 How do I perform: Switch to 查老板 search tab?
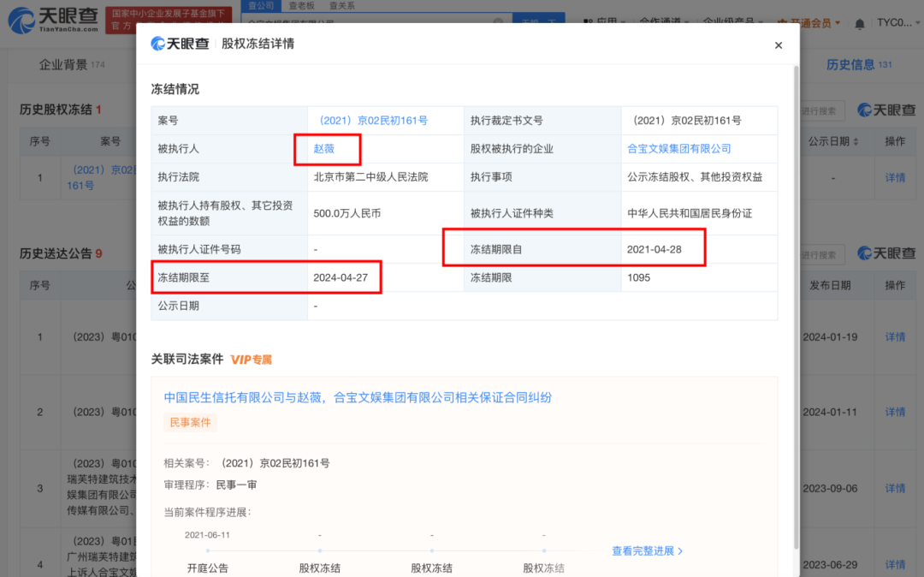[x=302, y=5]
